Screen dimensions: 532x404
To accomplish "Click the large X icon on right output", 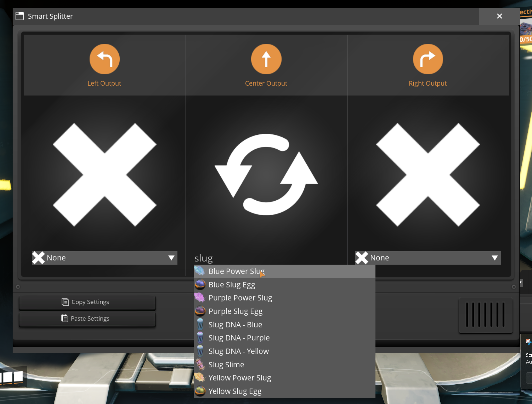I will 428,175.
